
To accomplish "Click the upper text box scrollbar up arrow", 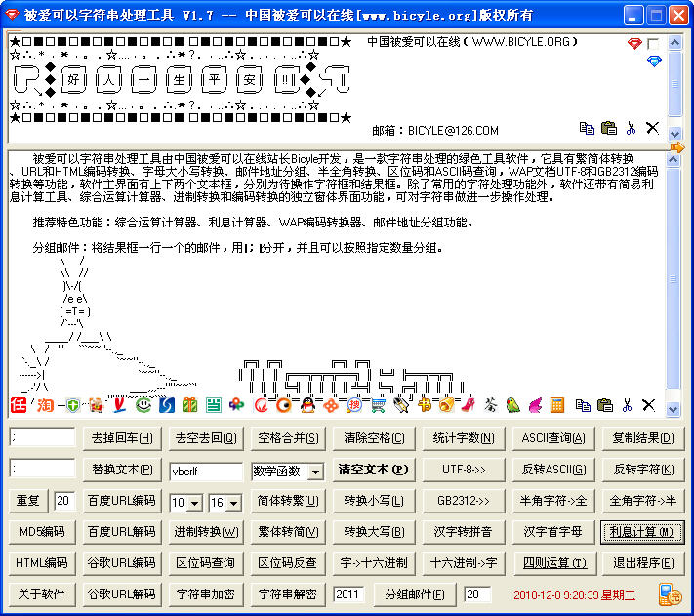I will pos(674,43).
